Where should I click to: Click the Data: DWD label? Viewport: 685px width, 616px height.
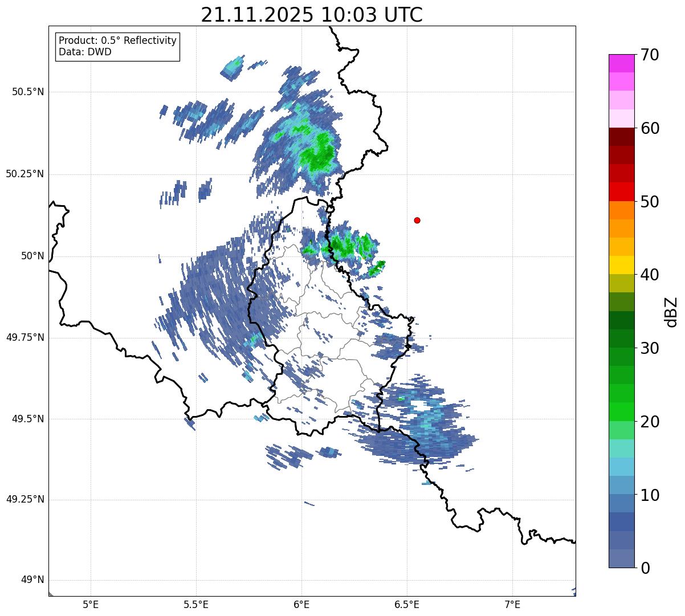click(x=85, y=52)
